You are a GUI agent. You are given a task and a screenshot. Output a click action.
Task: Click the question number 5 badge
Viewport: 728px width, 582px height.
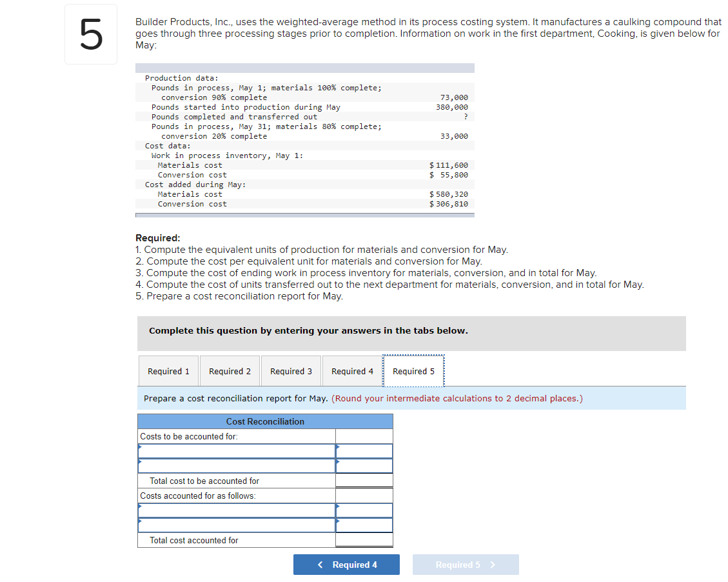click(90, 33)
